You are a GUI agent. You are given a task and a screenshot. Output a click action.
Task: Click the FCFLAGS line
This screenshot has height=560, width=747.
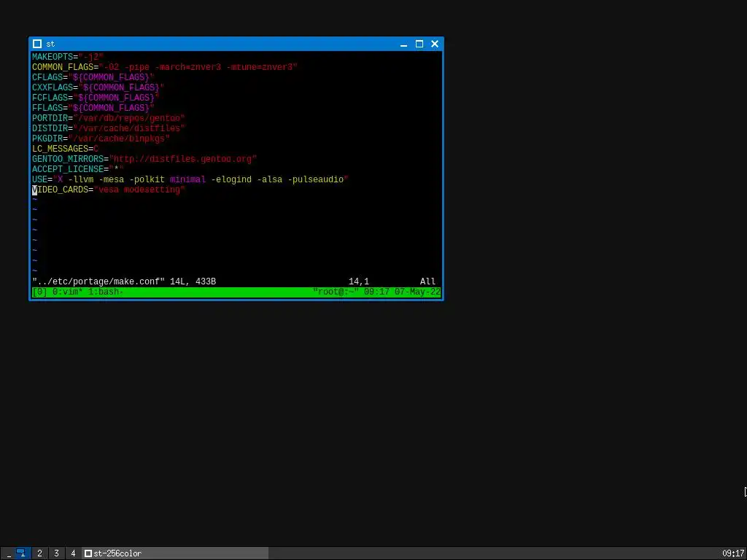(x=96, y=98)
